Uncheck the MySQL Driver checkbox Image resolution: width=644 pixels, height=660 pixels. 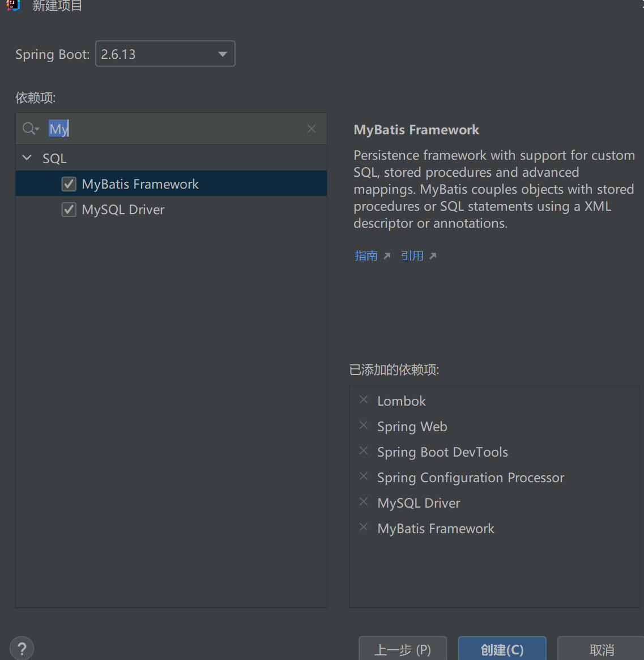coord(69,210)
